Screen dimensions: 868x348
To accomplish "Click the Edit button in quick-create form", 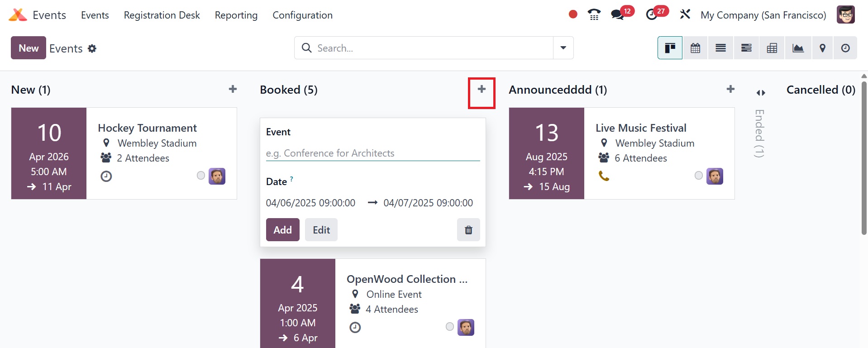I will [x=321, y=230].
